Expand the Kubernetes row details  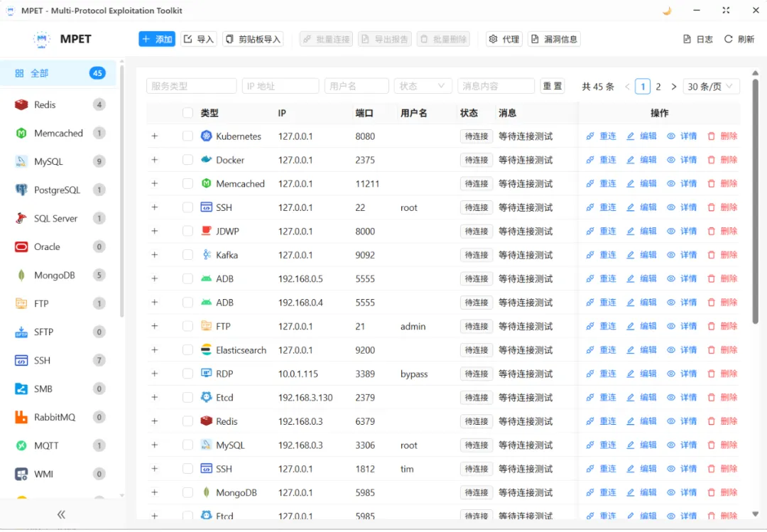coord(155,136)
